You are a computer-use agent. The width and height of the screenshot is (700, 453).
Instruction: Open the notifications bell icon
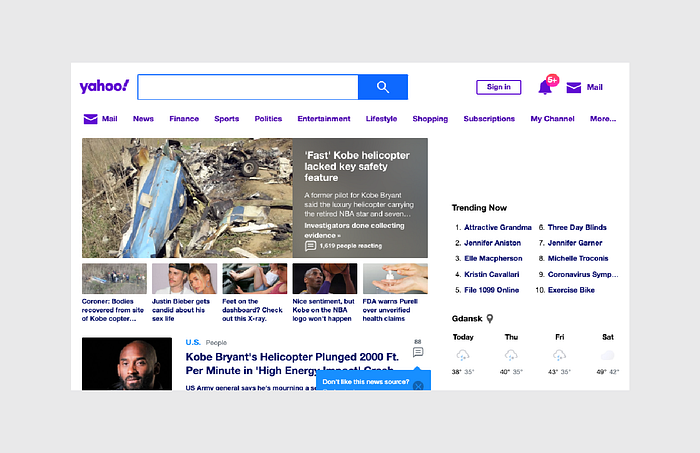click(545, 87)
